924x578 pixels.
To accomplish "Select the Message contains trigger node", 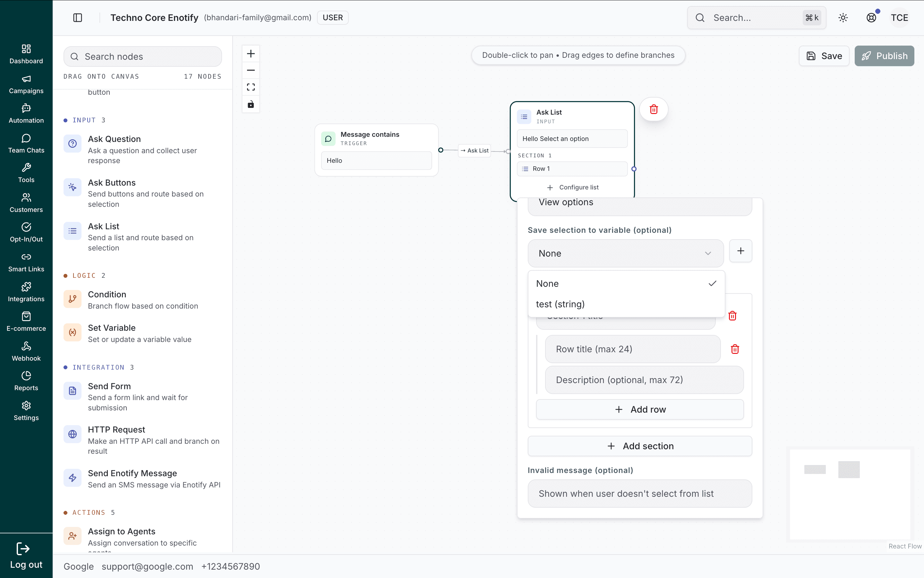I will 376,150.
